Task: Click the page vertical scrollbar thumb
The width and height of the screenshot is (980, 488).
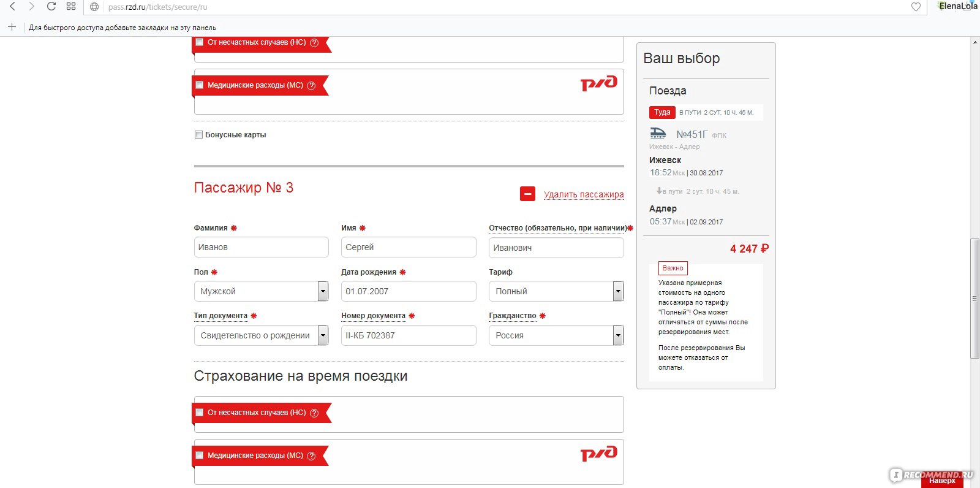Action: click(974, 299)
